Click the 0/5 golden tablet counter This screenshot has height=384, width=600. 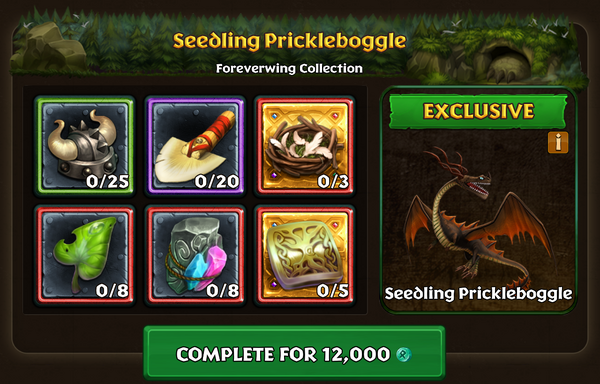(333, 291)
